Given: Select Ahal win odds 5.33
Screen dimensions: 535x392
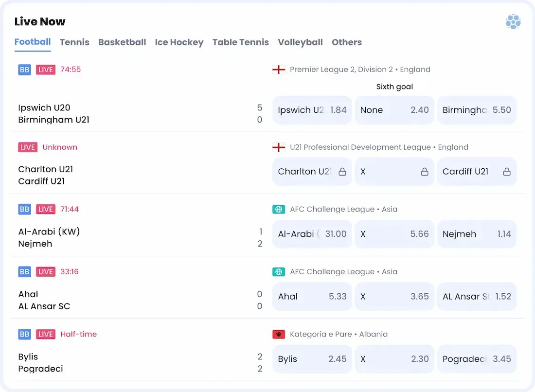Looking at the screenshot, I should click(x=312, y=297).
